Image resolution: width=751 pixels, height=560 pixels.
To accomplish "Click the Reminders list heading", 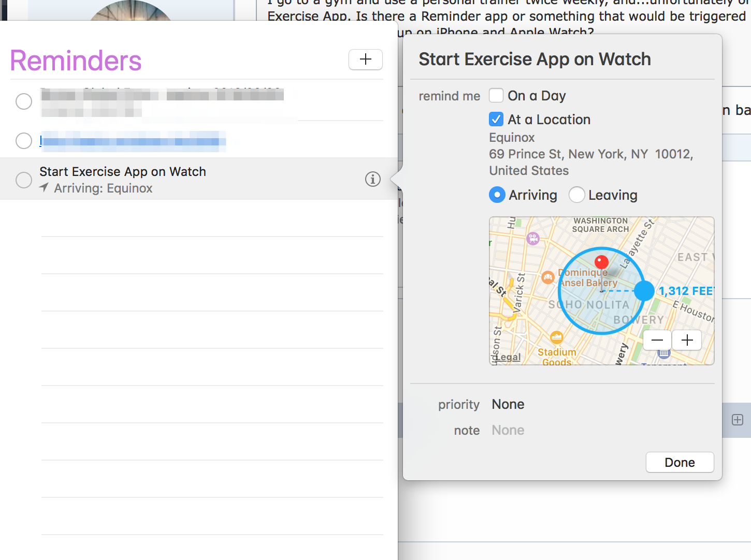I will [x=76, y=61].
